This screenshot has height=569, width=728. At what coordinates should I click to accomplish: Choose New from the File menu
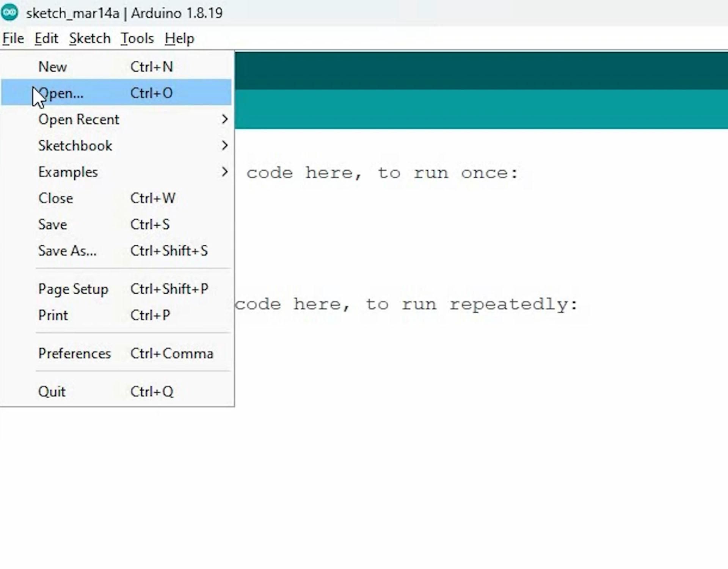(116, 67)
